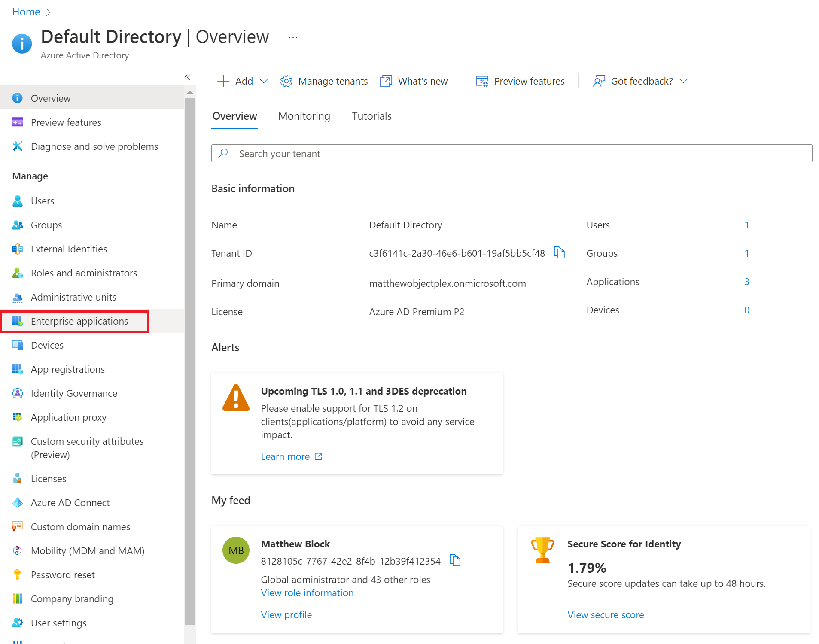
Task: Click the Diagnose and solve problems wrench icon
Action: [x=18, y=146]
